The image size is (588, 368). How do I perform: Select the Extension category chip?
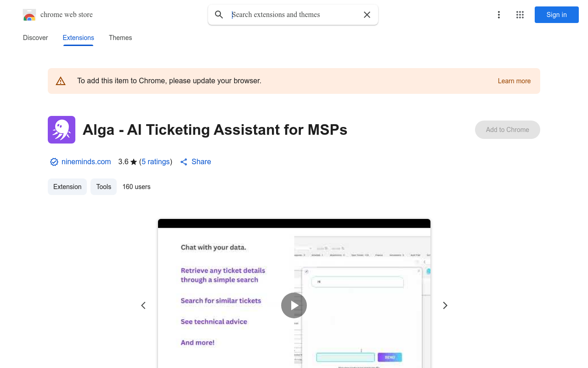pos(67,187)
